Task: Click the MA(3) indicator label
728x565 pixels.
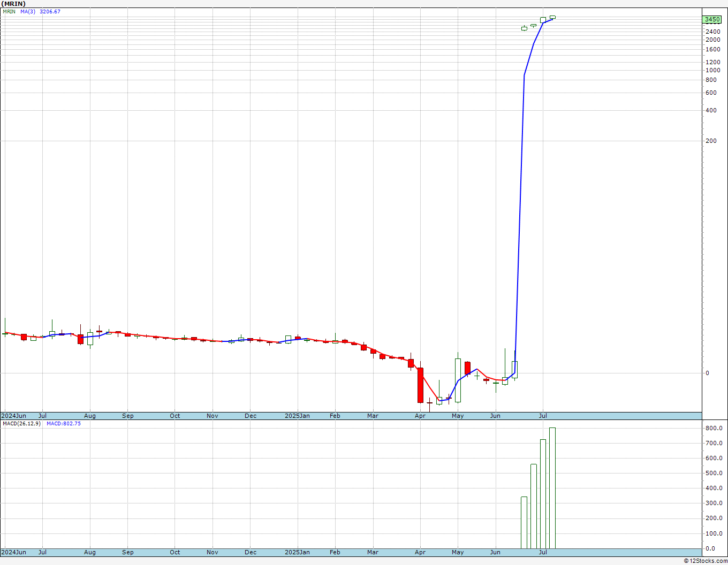Action: coord(28,12)
